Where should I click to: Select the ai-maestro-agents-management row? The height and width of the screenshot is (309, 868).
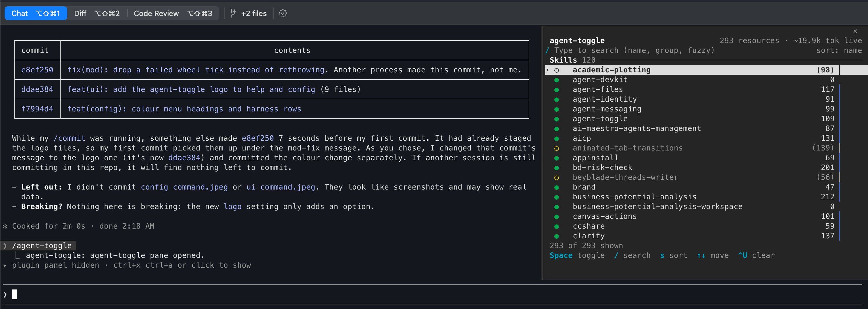point(693,128)
